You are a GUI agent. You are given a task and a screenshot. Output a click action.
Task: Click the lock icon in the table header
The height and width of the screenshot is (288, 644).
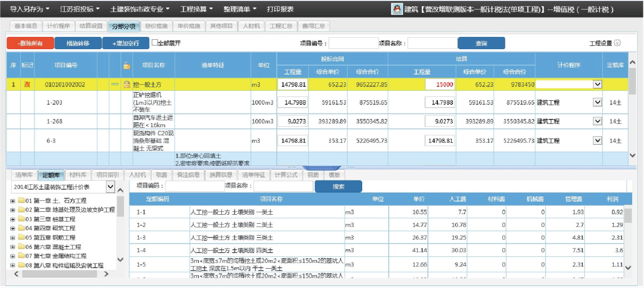126,66
